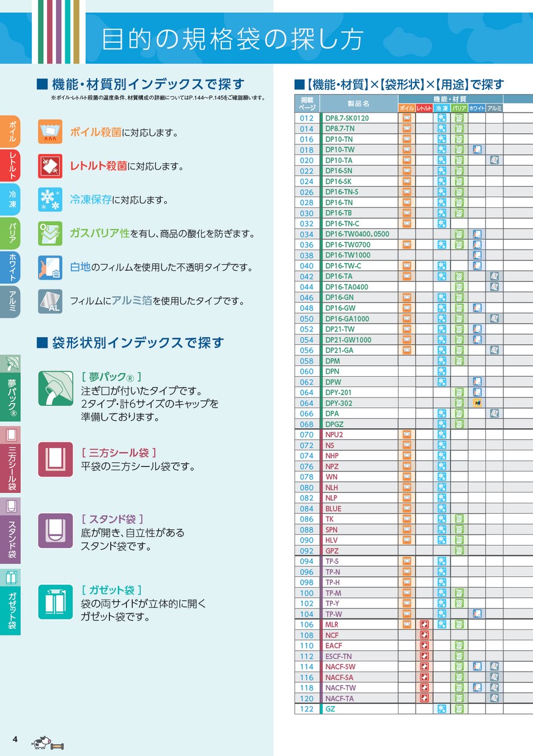Screen dimensions: 533x756
Task: Select the スタンド袋 side tab
Action: 10,530
